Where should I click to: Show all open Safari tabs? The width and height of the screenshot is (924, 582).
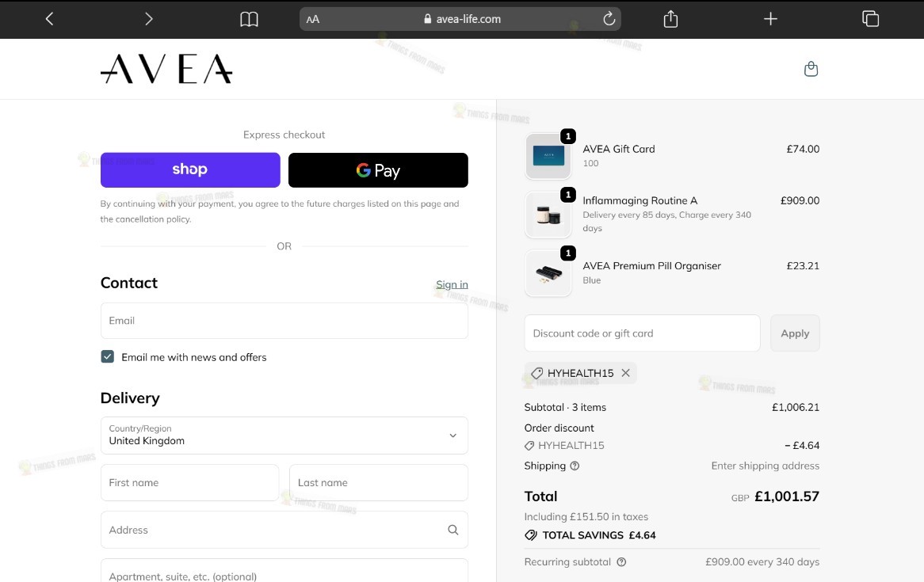point(870,19)
